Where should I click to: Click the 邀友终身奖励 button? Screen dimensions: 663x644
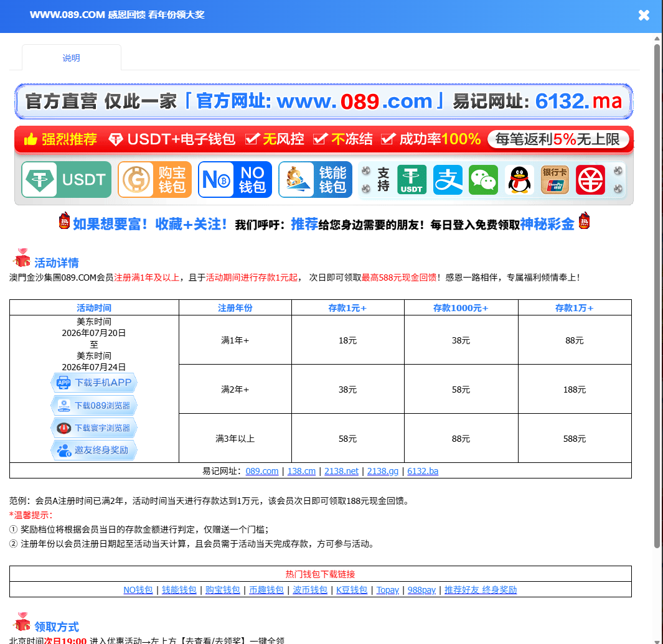click(94, 450)
